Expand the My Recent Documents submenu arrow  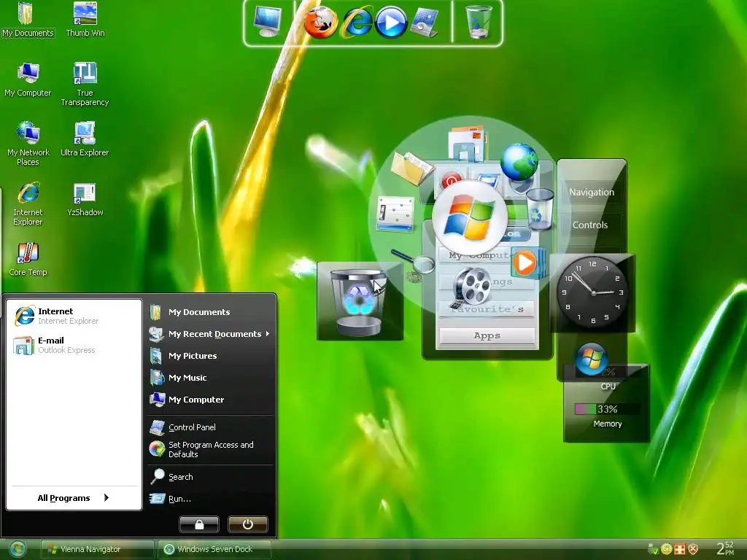pos(268,334)
